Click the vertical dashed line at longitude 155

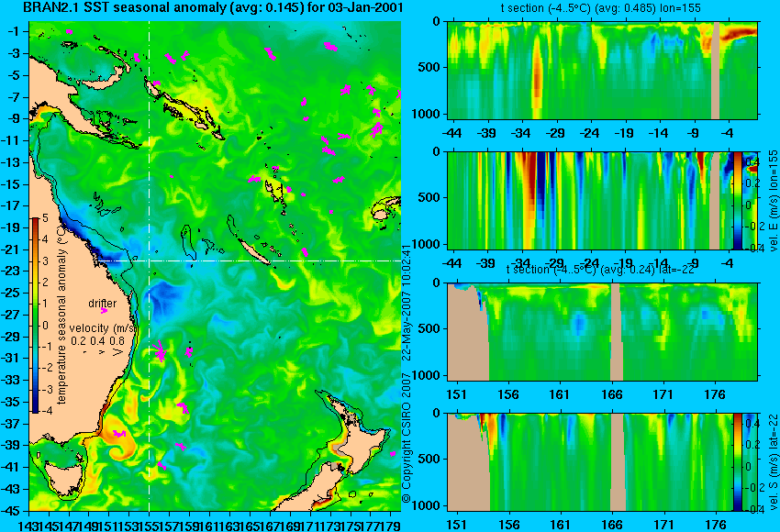coord(150,266)
